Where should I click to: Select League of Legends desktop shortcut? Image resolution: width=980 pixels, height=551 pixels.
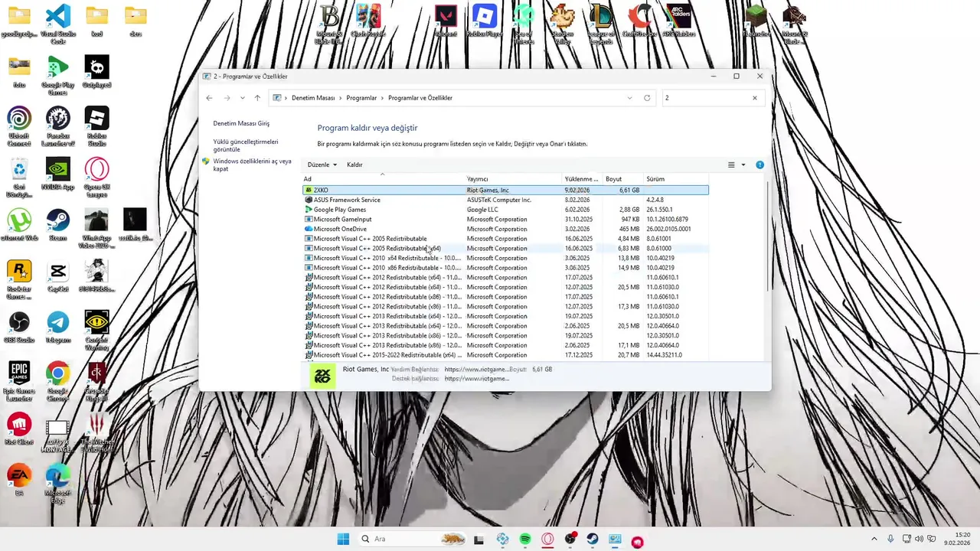(x=601, y=24)
